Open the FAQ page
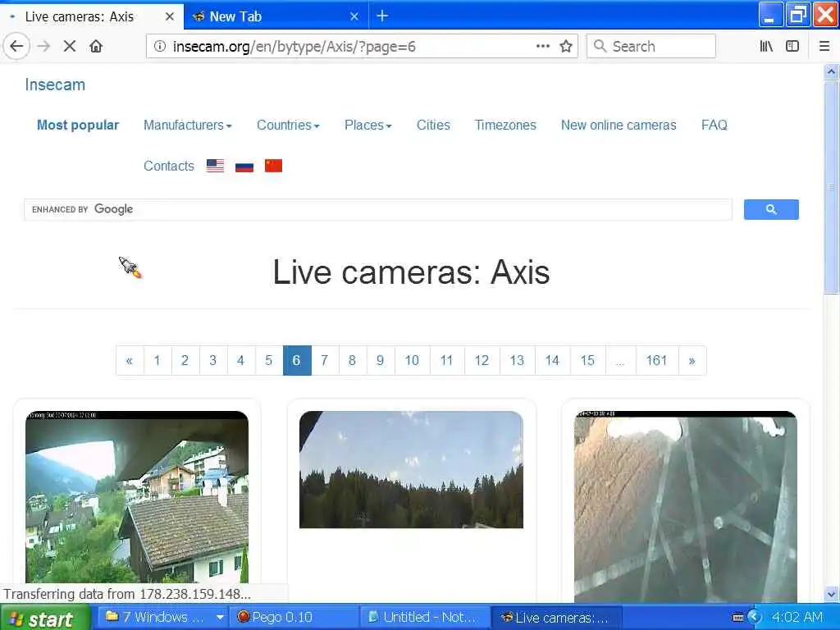The image size is (840, 630). click(714, 125)
